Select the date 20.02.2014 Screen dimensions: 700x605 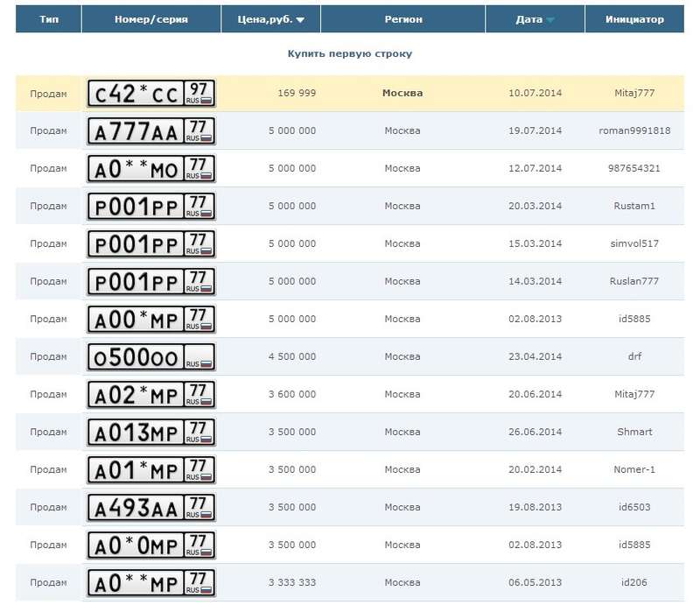click(x=535, y=469)
